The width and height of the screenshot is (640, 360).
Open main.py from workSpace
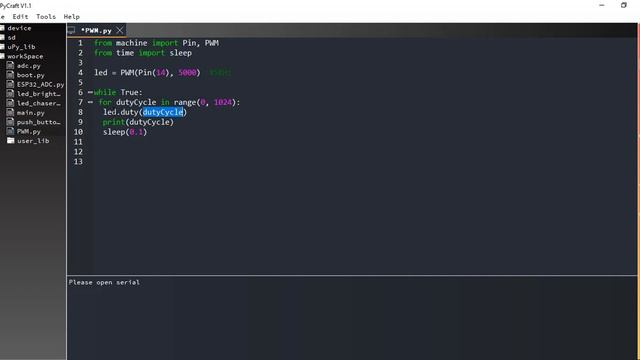(31, 113)
